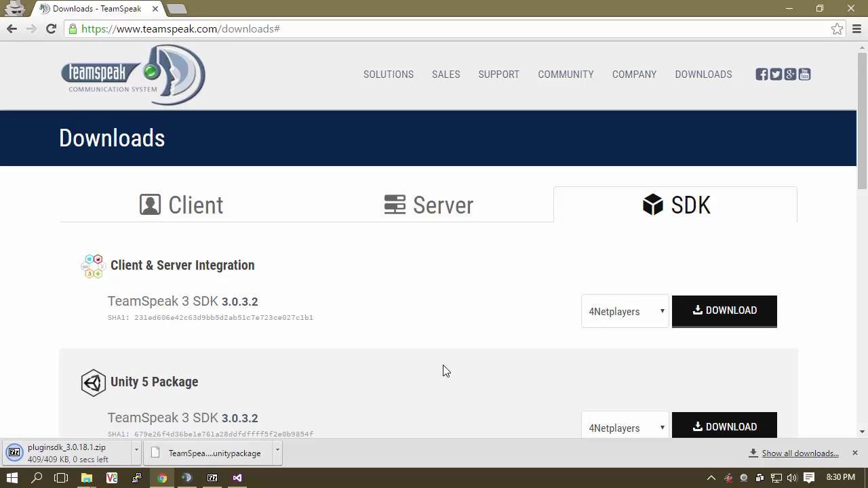Open the SUPPORT menu
This screenshot has width=868, height=488.
pyautogui.click(x=499, y=75)
